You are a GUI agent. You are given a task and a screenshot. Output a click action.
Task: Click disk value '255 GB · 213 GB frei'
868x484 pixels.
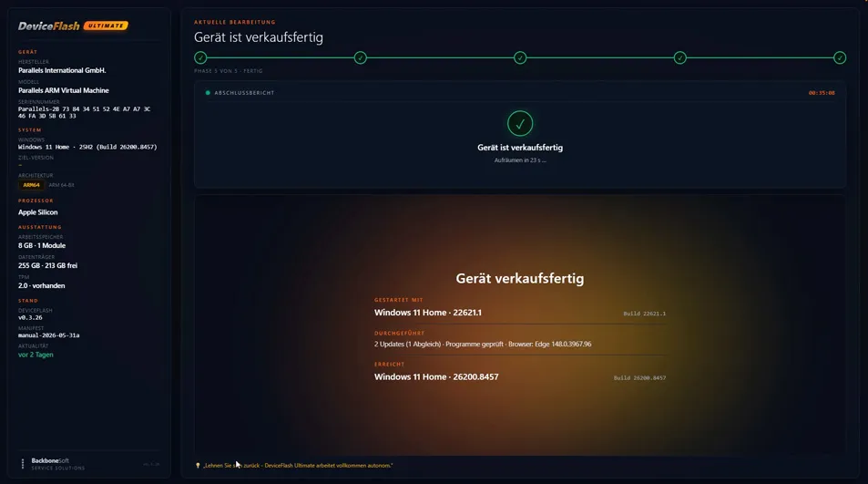coord(47,265)
